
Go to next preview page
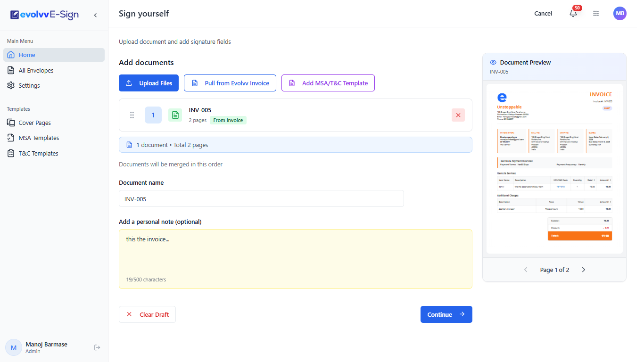pyautogui.click(x=584, y=270)
